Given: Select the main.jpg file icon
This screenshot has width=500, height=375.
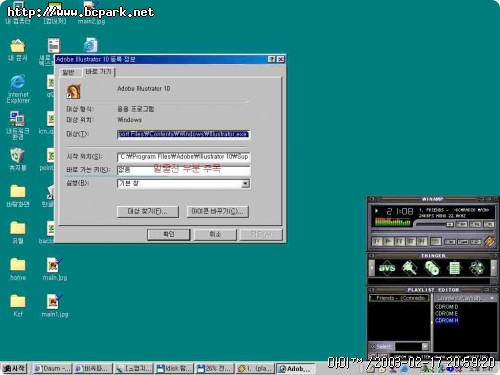Looking at the screenshot, I should tap(55, 269).
